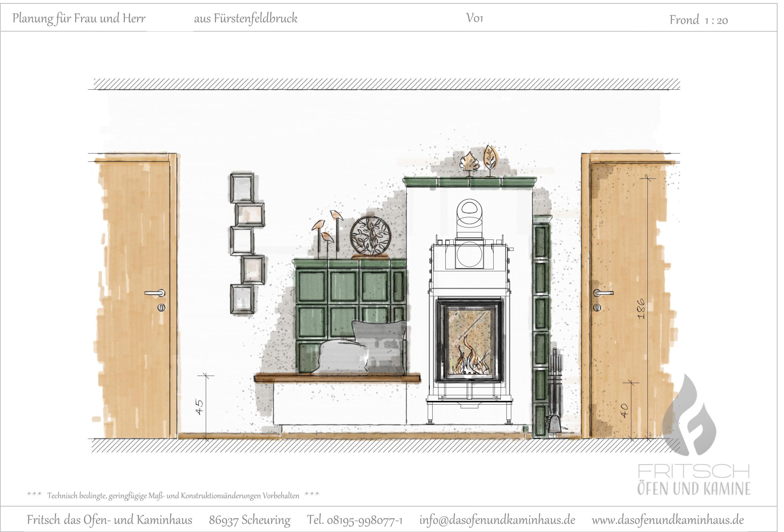
Task: Click the green tile on stove front
Action: pyautogui.click(x=343, y=286)
